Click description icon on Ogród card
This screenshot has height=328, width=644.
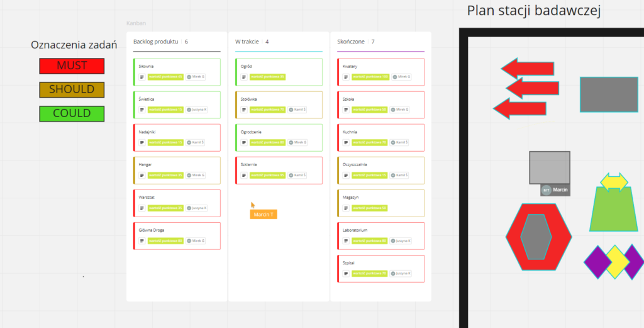pos(244,77)
